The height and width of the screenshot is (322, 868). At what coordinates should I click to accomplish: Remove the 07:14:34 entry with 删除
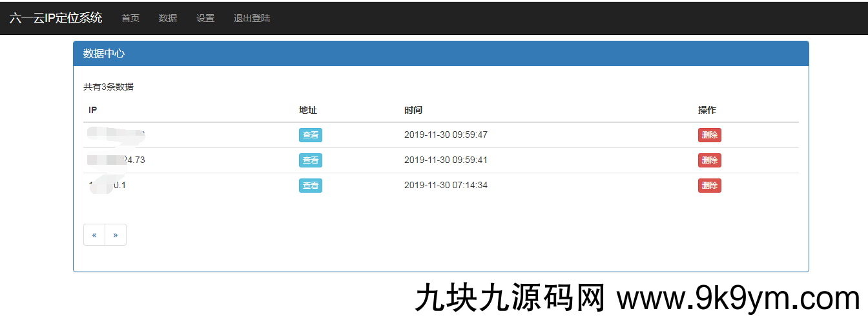click(709, 186)
